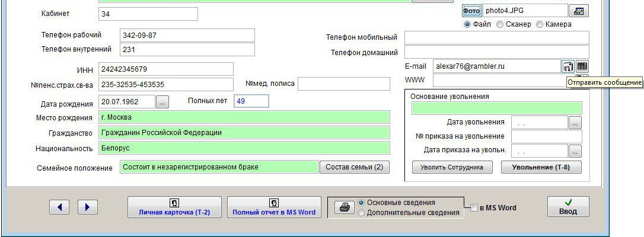The image size is (644, 237).
Task: Open date picker beside Дата увольнения
Action: tap(575, 123)
